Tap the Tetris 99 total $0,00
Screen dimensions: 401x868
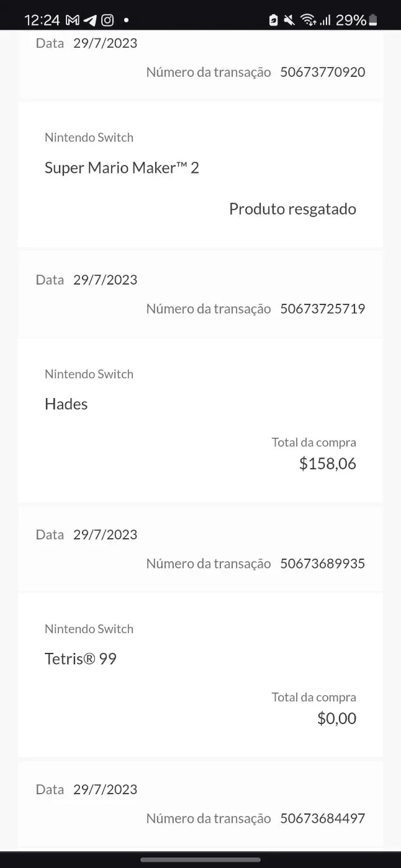click(x=337, y=719)
